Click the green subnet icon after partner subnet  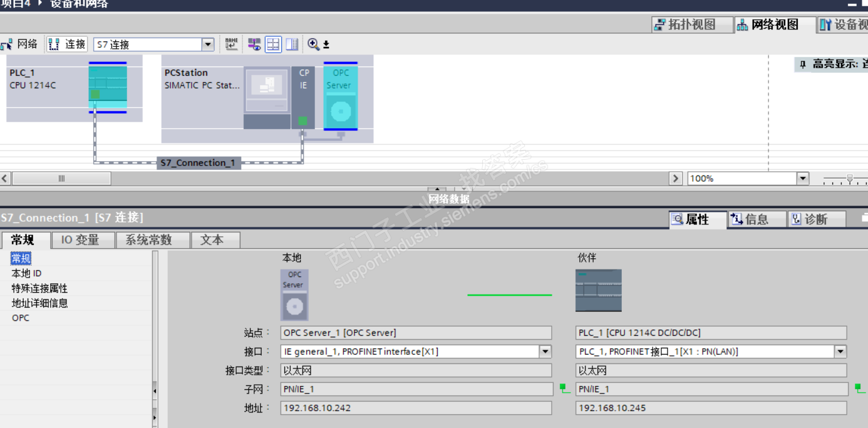pyautogui.click(x=860, y=389)
